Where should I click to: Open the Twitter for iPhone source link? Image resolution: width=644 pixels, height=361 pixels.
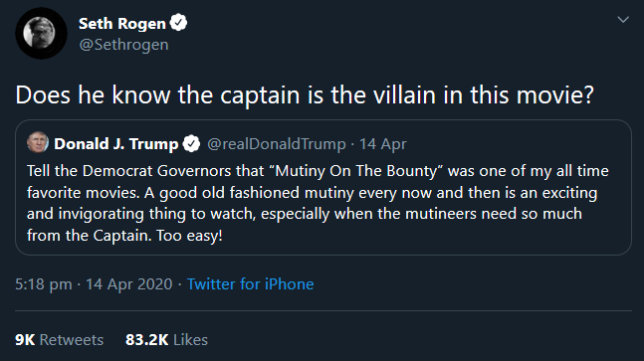(x=250, y=283)
